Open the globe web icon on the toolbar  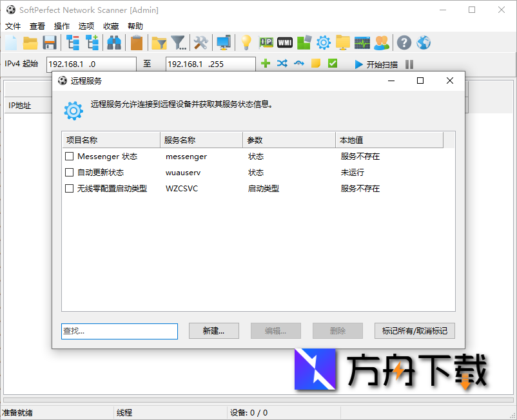pyautogui.click(x=424, y=43)
